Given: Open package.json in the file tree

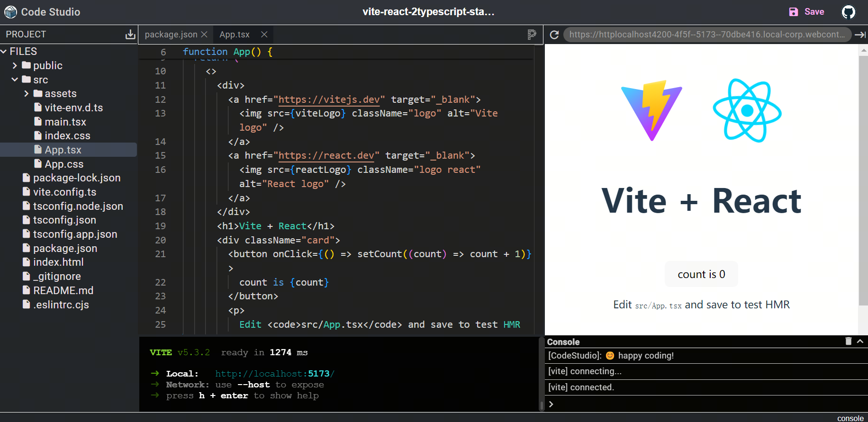Looking at the screenshot, I should tap(65, 248).
